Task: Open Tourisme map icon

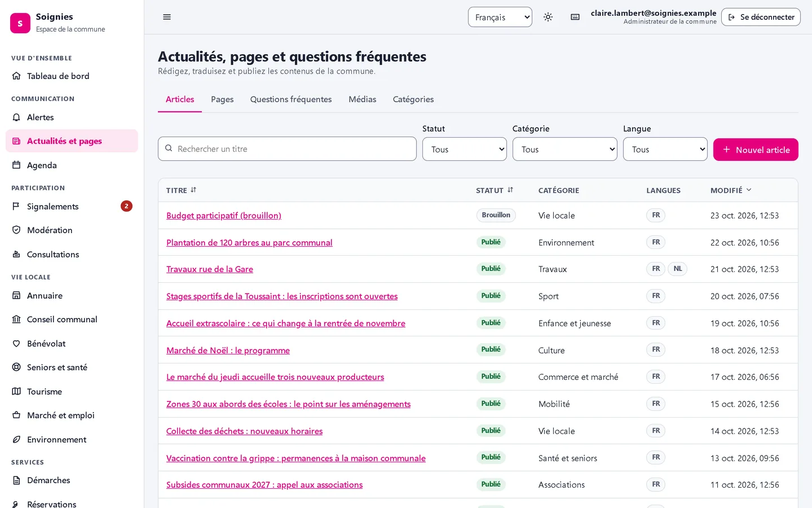Action: pos(16,392)
